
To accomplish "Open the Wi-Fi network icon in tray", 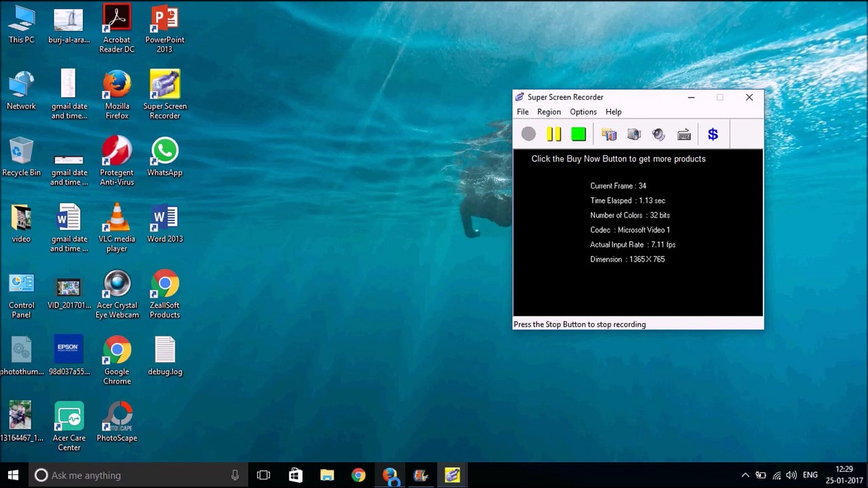I will [x=776, y=475].
